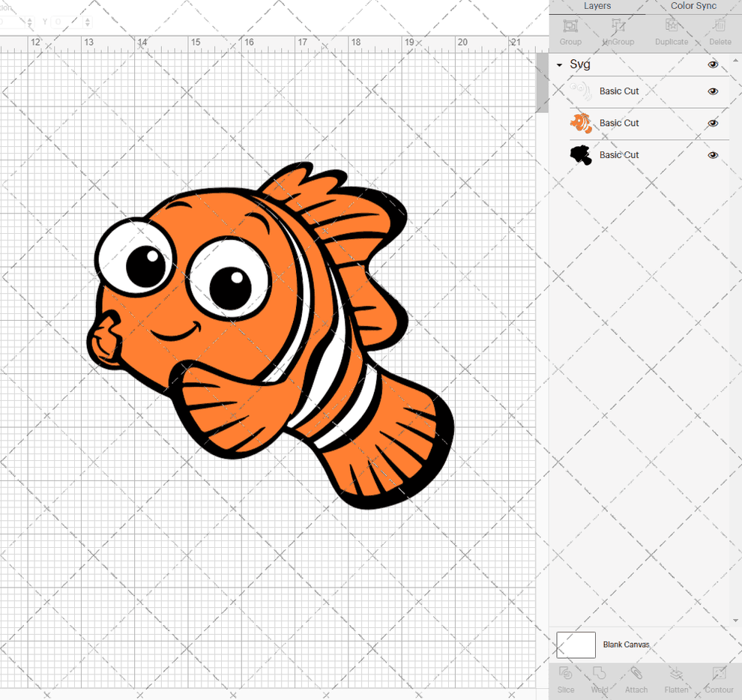Select the clownfish thumbnail in the Layers panel

pos(582,123)
